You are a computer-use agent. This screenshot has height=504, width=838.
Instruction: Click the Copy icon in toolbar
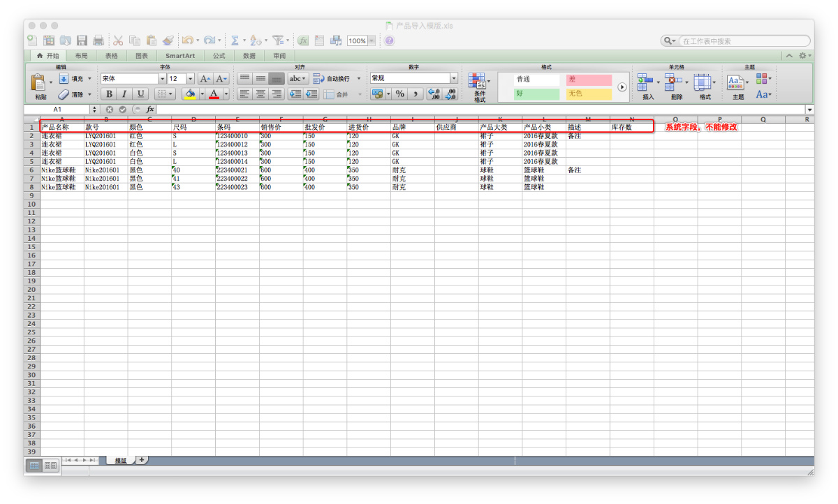pos(134,40)
